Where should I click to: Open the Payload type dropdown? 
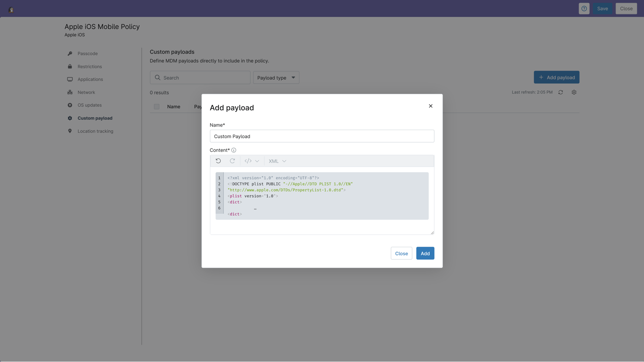276,77
